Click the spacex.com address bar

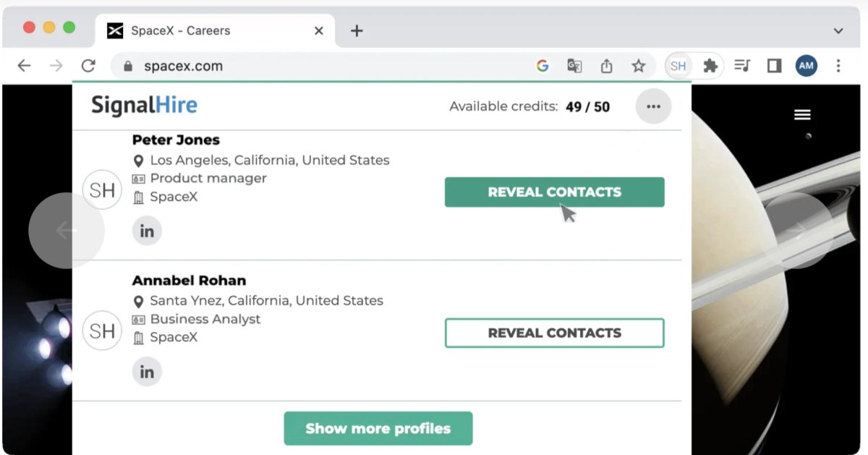coord(383,66)
